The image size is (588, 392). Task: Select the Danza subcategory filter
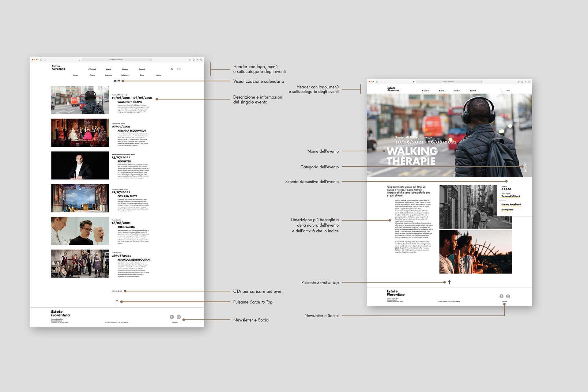tap(75, 75)
